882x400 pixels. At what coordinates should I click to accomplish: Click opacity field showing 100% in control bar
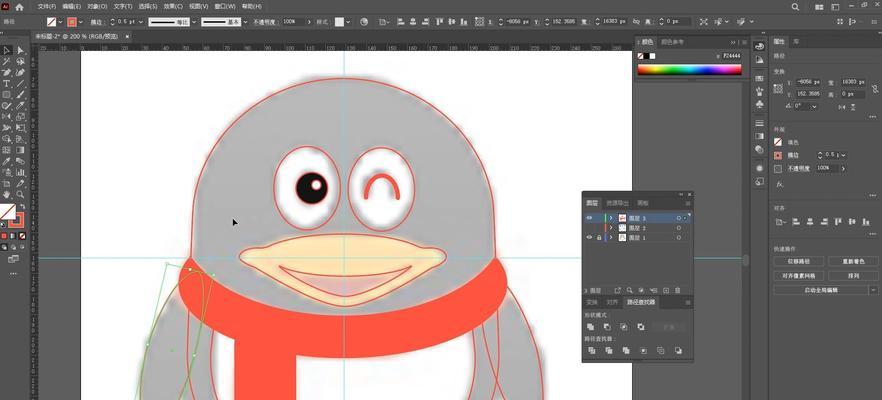(293, 21)
